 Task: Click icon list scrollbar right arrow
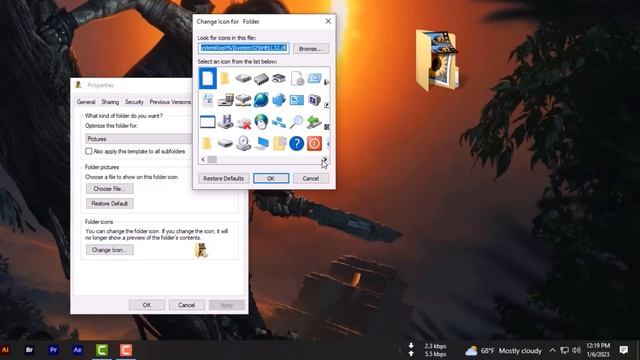pyautogui.click(x=325, y=160)
